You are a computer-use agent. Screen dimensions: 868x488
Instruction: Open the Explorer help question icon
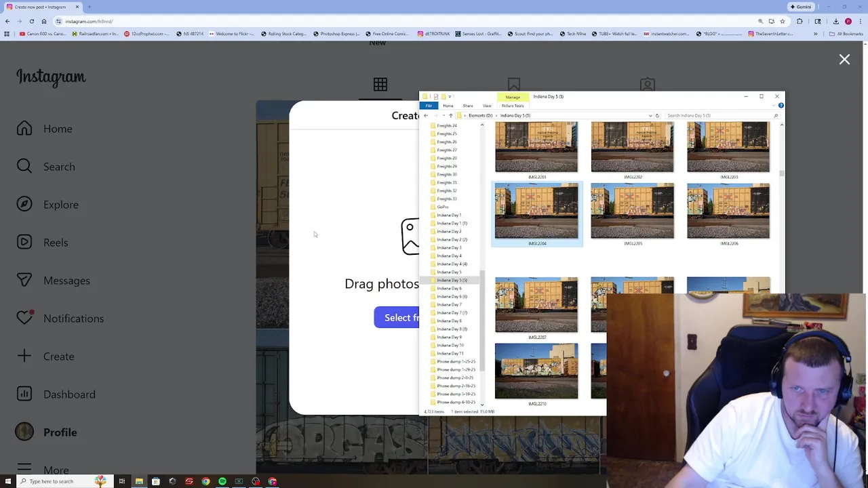click(x=781, y=106)
